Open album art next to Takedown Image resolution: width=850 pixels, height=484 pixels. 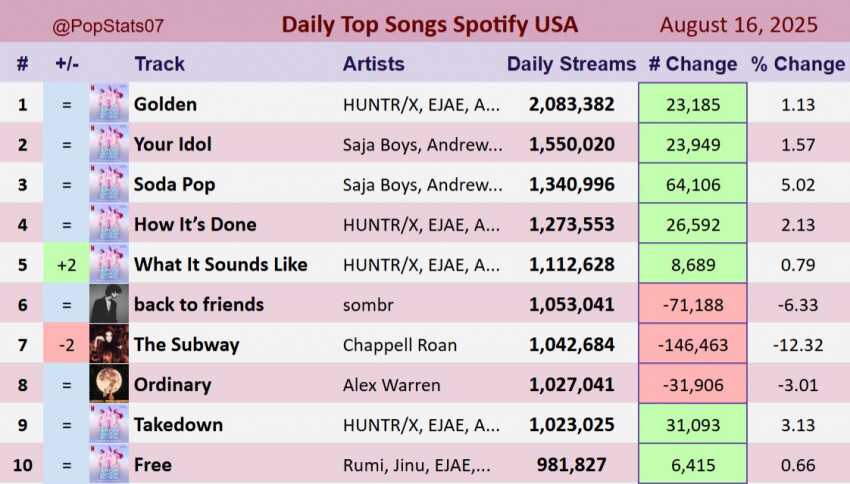(x=108, y=424)
